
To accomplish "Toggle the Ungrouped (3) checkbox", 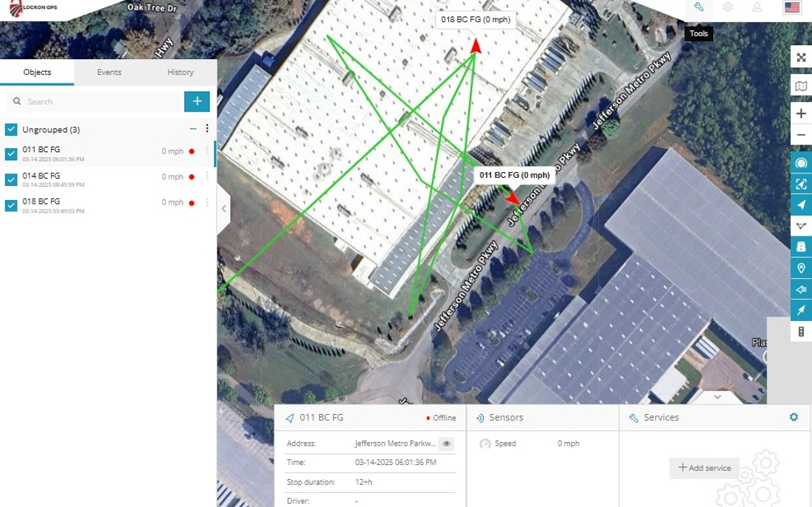I will pyautogui.click(x=11, y=129).
